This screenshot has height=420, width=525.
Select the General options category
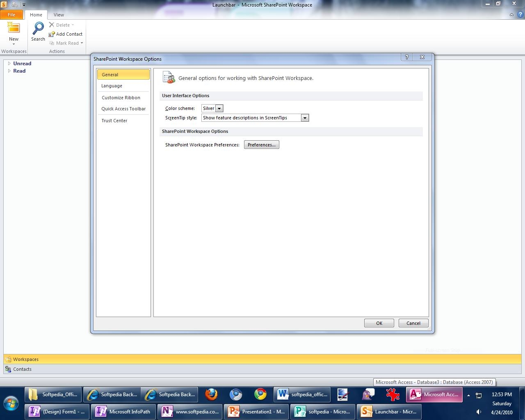pyautogui.click(x=123, y=75)
